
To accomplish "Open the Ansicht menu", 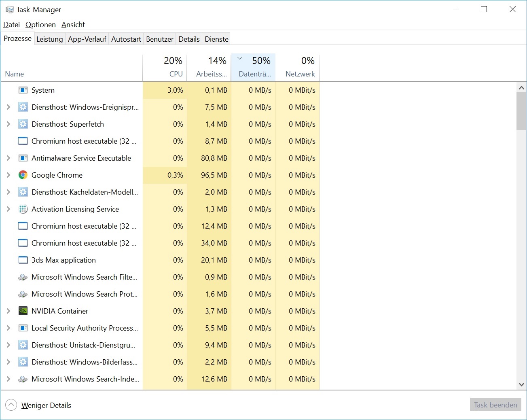I will point(73,25).
